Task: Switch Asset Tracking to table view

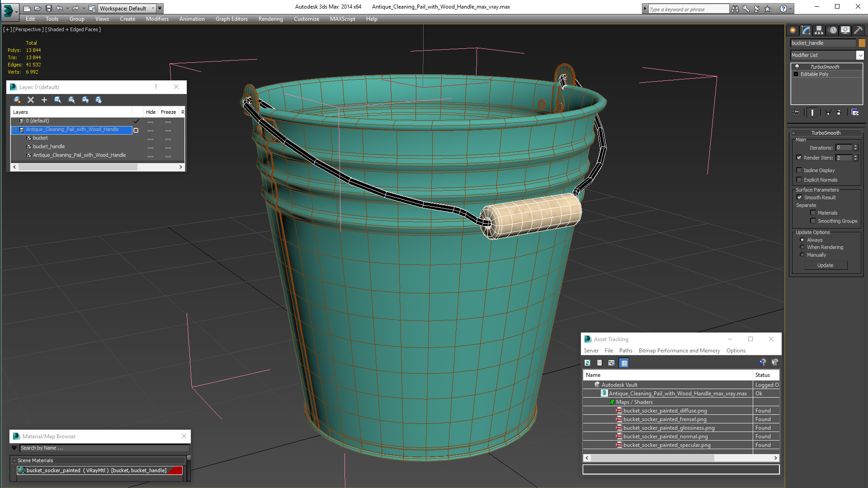Action: pos(624,363)
